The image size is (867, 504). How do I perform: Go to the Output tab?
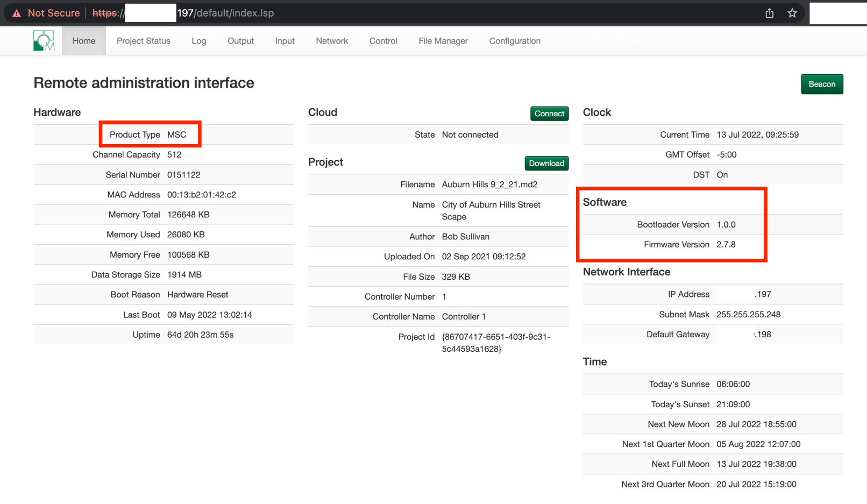(240, 41)
